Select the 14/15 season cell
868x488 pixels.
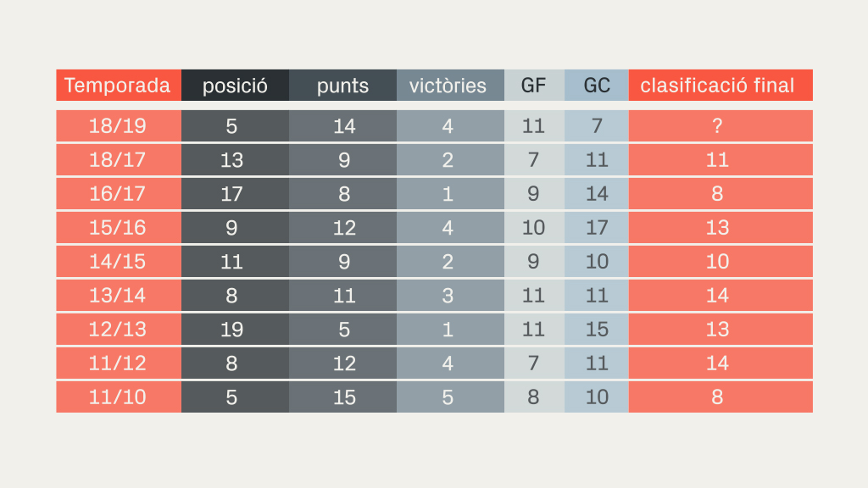119,261
